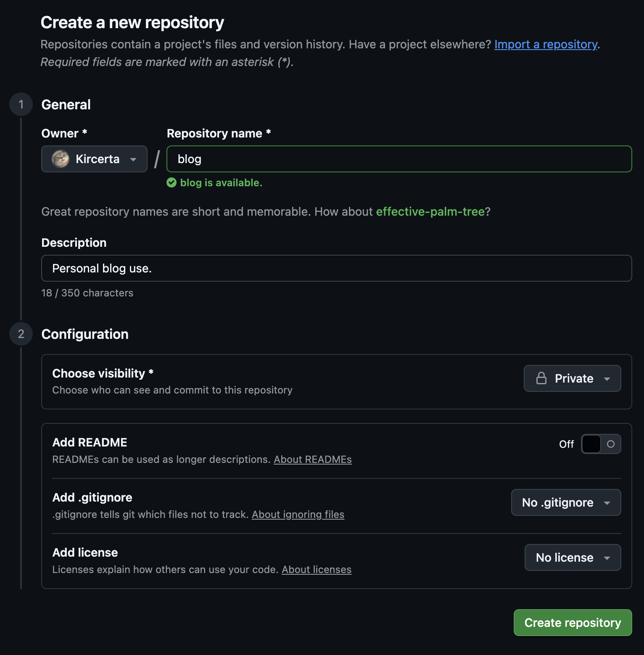Expand the No .gitignore template dropdown
This screenshot has width=644, height=655.
click(566, 502)
